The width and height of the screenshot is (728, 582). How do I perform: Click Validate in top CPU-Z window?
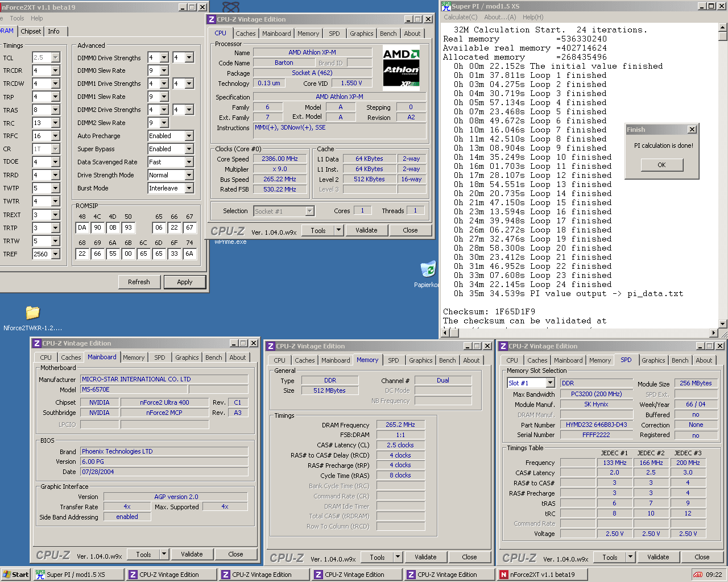tap(366, 230)
